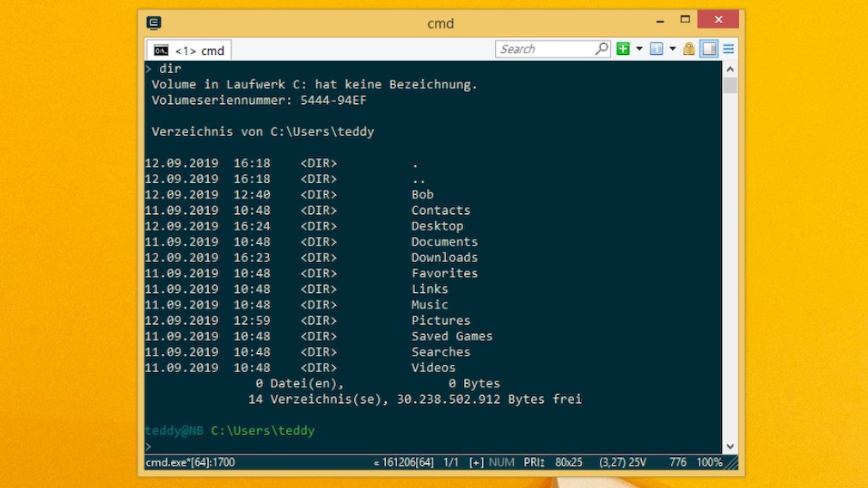Expand the active console list dropdown arrow

[x=672, y=49]
